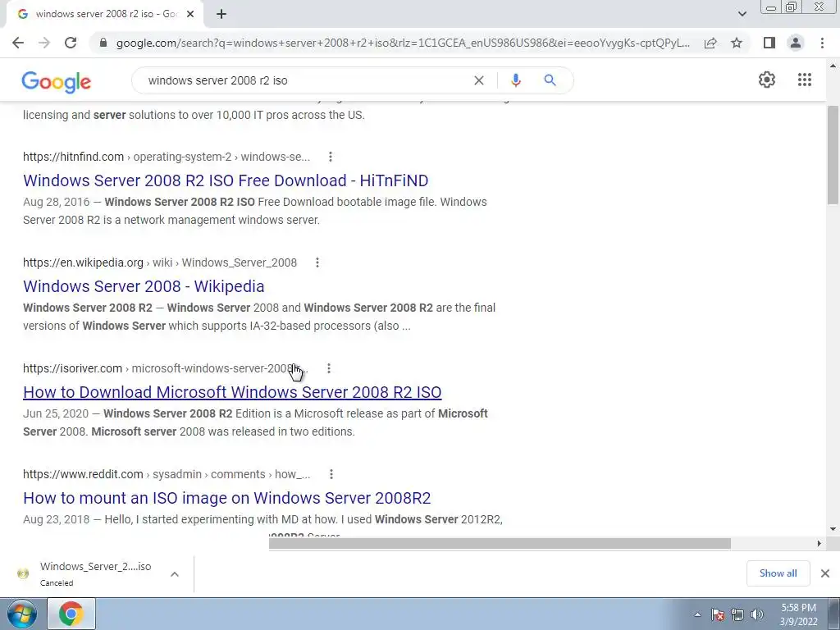Open the Windows Start menu
This screenshot has width=840, height=630.
[22, 614]
